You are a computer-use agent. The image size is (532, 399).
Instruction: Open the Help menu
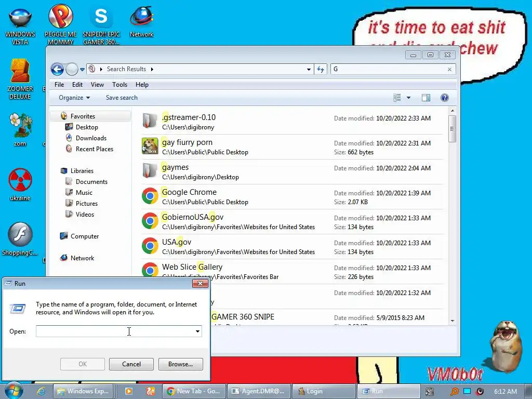[x=142, y=85]
